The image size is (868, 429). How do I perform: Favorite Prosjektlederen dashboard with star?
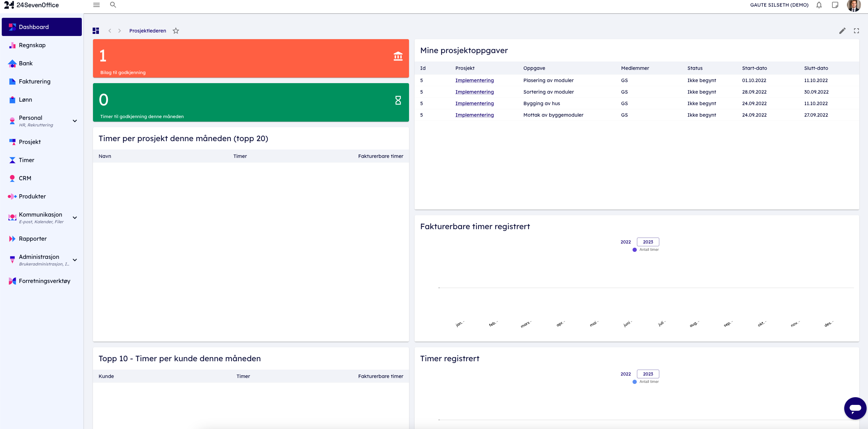click(176, 31)
